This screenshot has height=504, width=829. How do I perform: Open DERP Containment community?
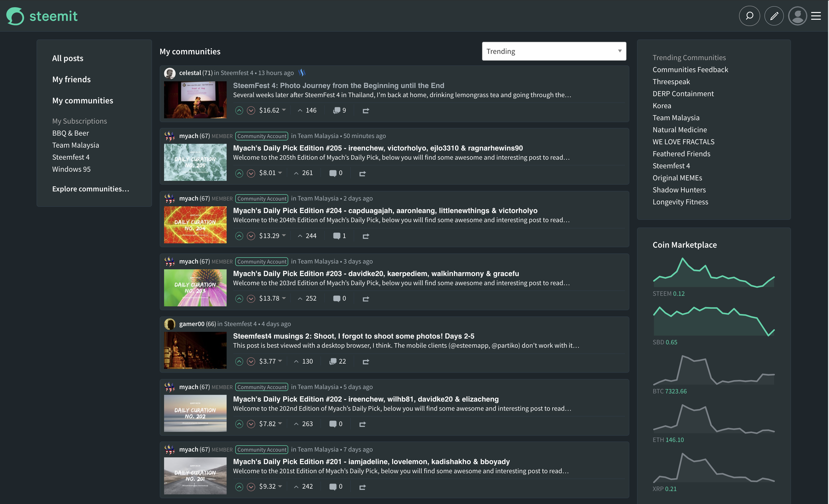click(683, 94)
